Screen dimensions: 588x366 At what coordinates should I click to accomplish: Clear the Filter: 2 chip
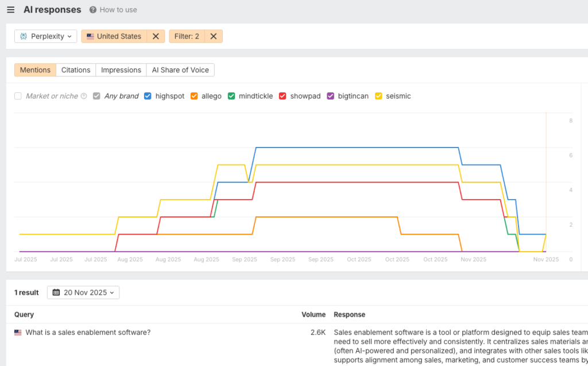coord(213,36)
